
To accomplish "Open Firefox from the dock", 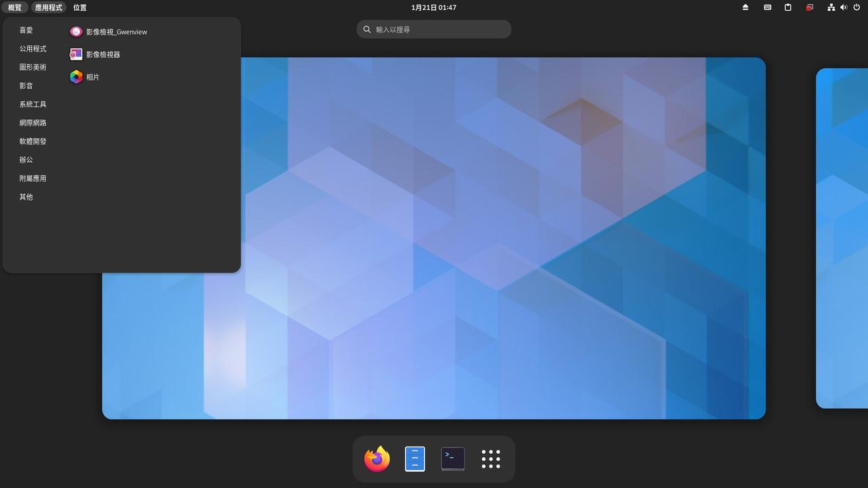I will click(x=376, y=458).
